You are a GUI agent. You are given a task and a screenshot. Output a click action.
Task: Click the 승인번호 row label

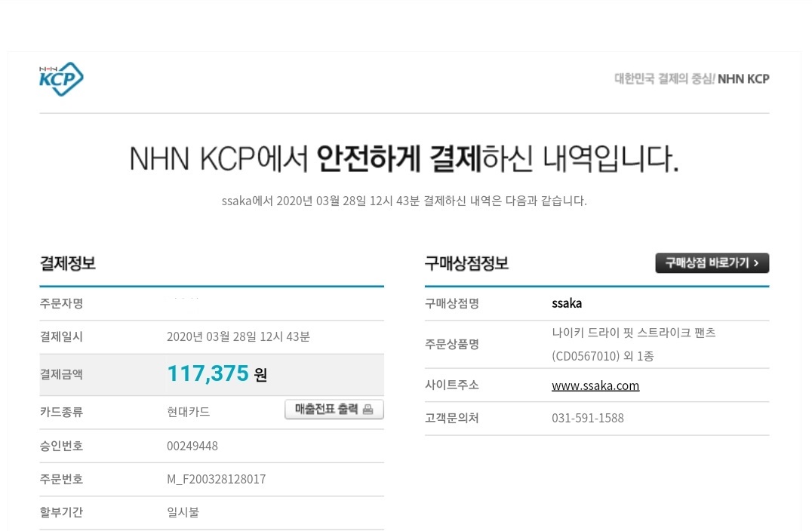click(x=62, y=446)
